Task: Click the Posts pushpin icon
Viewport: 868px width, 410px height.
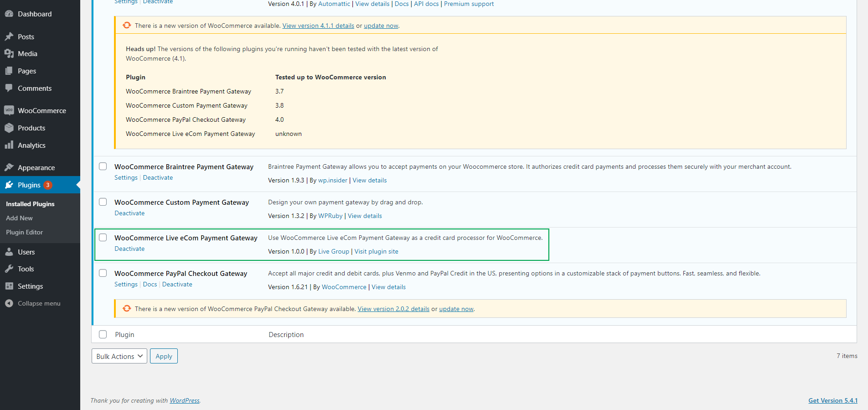Action: click(9, 36)
